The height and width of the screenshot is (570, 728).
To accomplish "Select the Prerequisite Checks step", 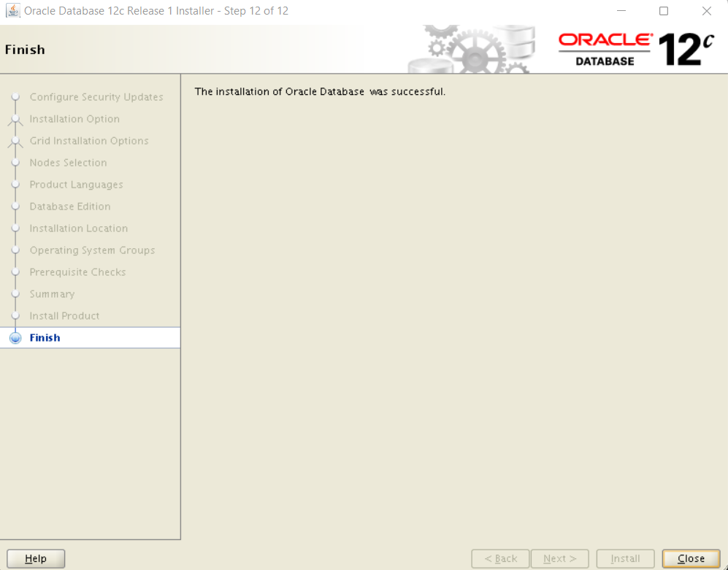I will [77, 272].
